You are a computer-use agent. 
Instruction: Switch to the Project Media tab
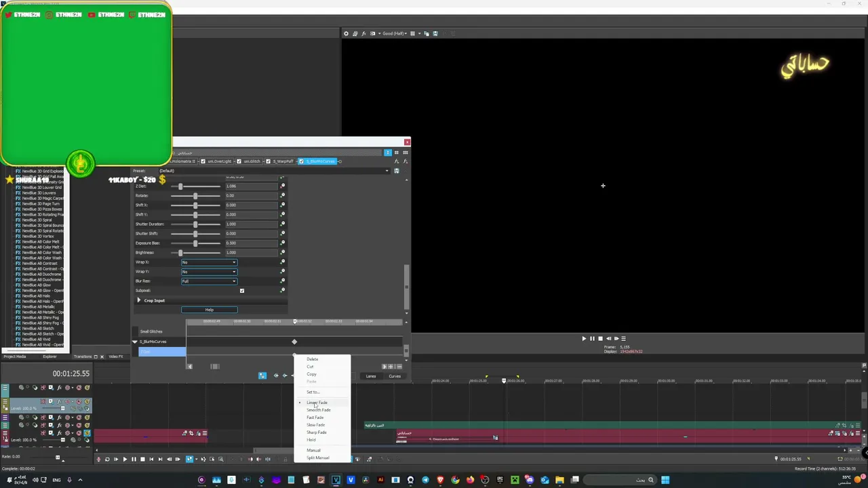tap(15, 357)
